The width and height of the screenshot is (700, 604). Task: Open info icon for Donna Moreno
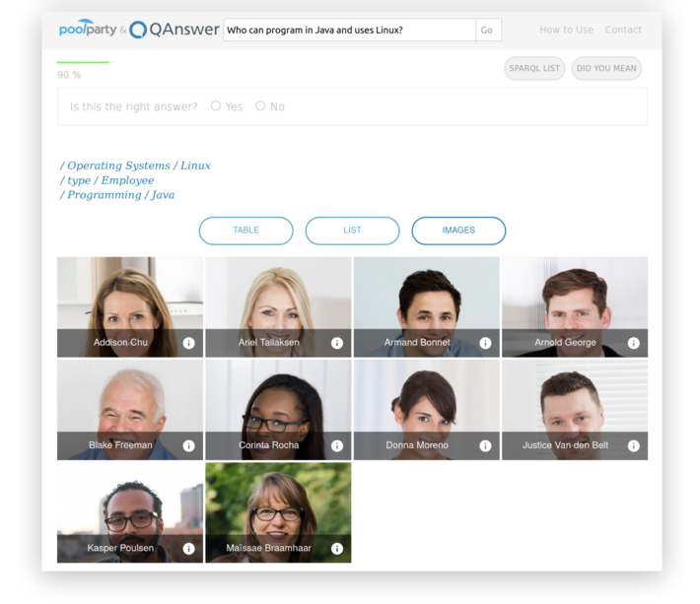[x=485, y=445]
